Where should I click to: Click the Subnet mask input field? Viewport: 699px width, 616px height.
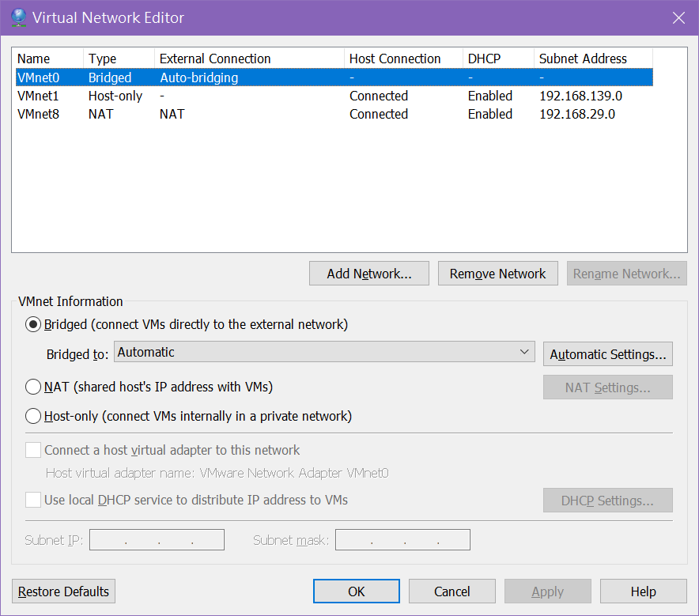tap(402, 540)
